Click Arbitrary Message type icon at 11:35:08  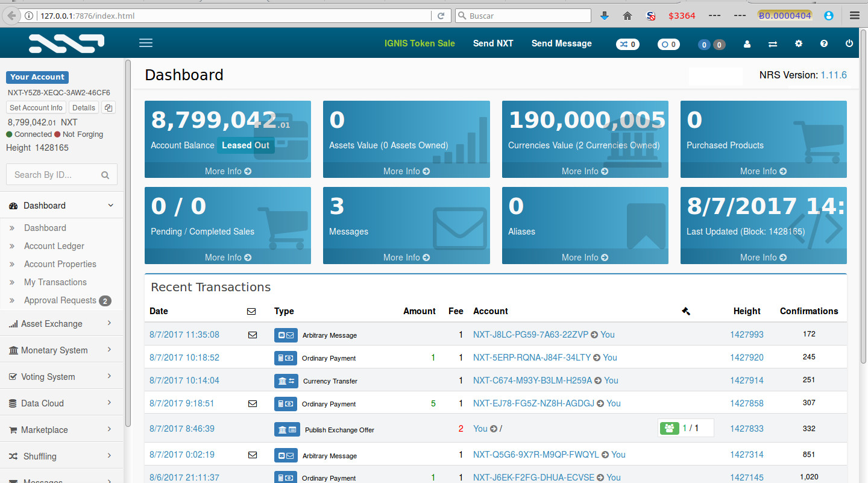pyautogui.click(x=286, y=335)
